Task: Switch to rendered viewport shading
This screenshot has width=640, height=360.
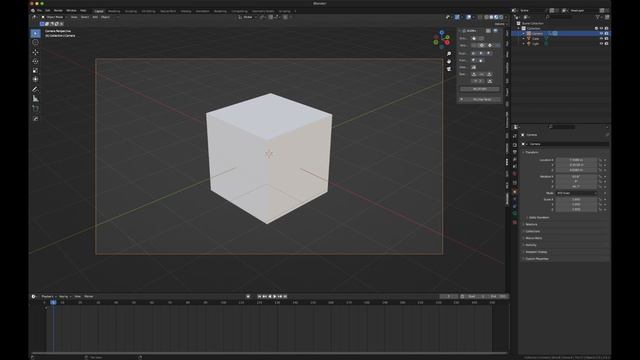Action: (x=501, y=17)
